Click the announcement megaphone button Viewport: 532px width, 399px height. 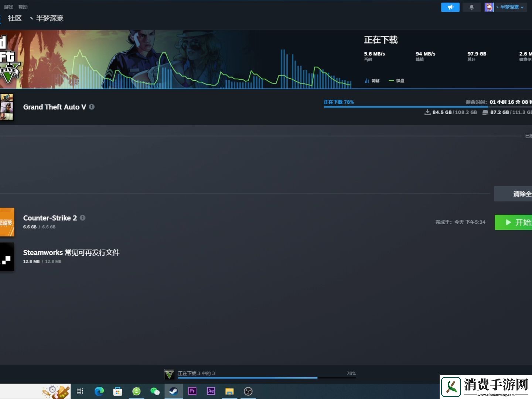[x=450, y=7]
